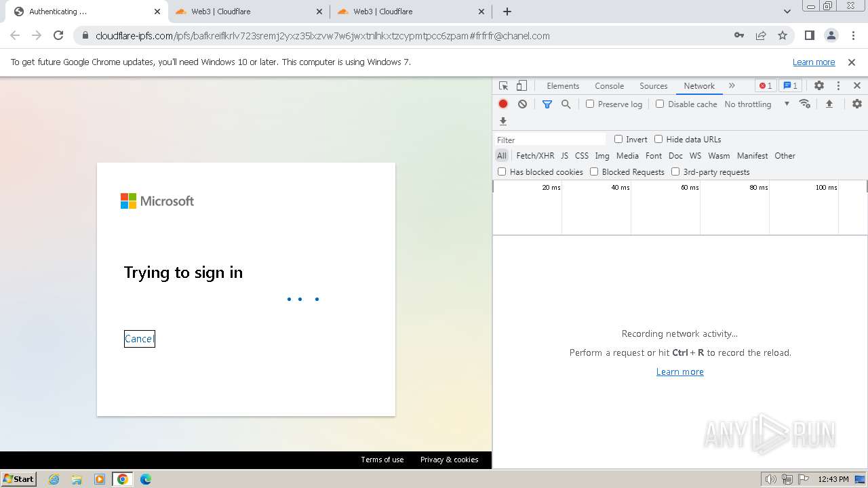
Task: Click Cancel on the sign-in dialog
Action: click(x=139, y=339)
